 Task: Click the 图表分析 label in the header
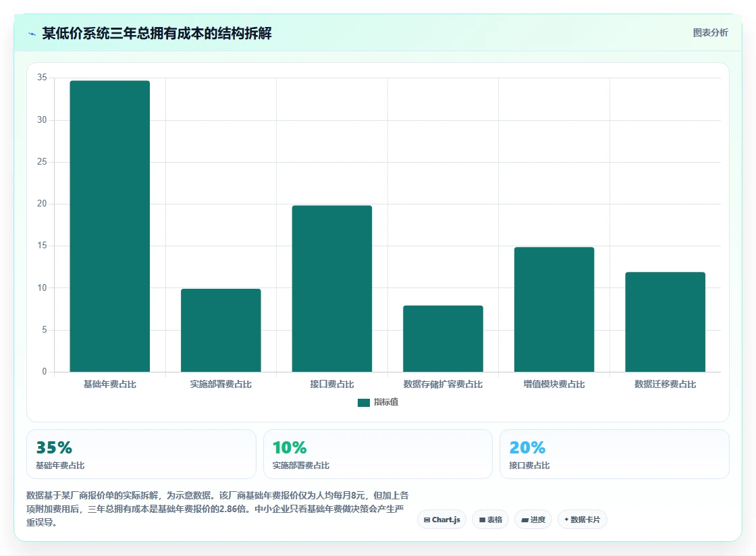[710, 33]
